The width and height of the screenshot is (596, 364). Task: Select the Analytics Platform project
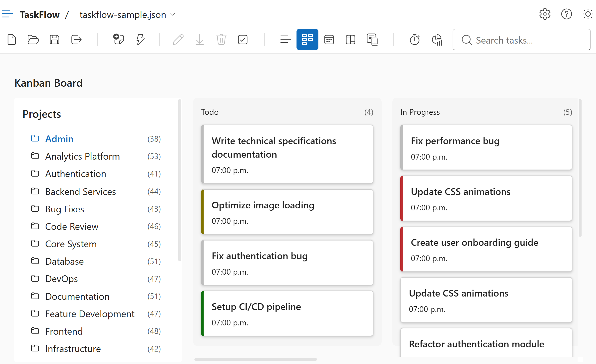[x=82, y=156]
